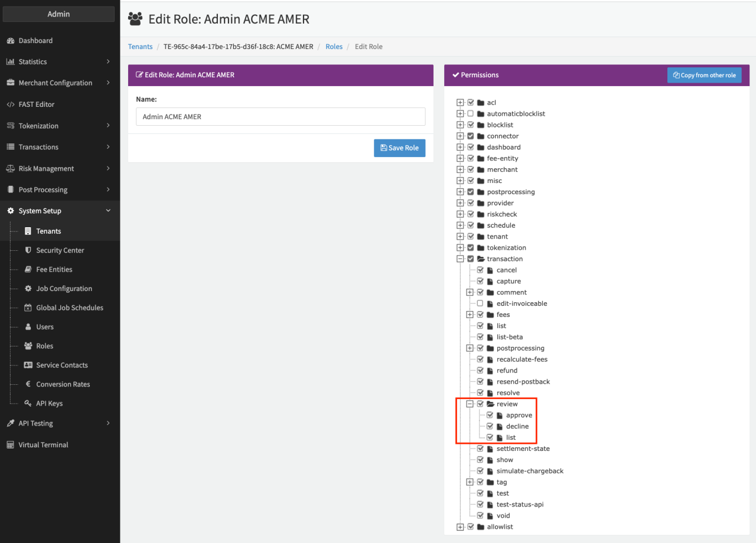Uncheck the refund permission checkbox
This screenshot has height=543, width=756.
click(480, 371)
